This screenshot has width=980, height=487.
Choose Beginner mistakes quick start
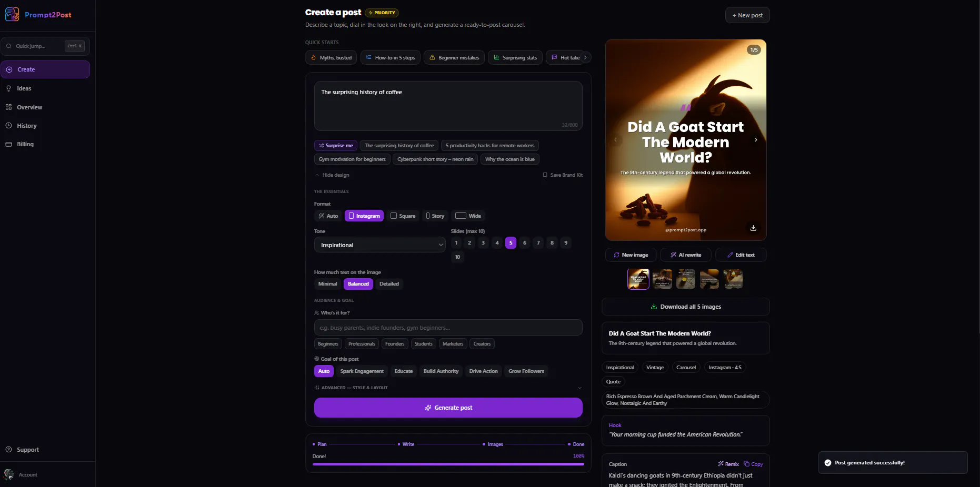pos(454,57)
